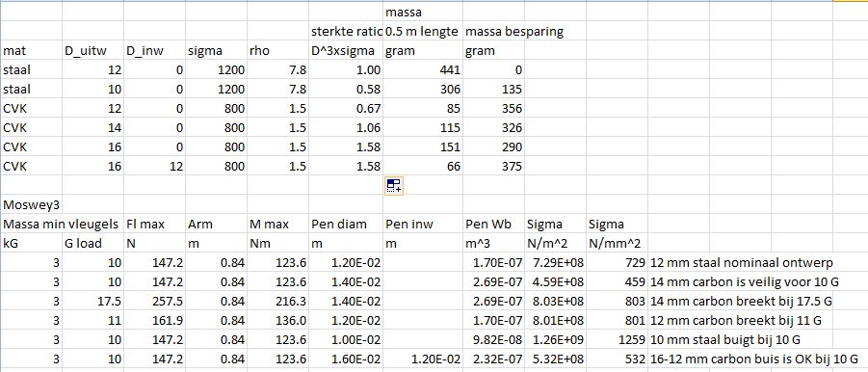Select the 'Moswey3' label cell
Image resolution: width=868 pixels, height=372 pixels.
pos(32,205)
